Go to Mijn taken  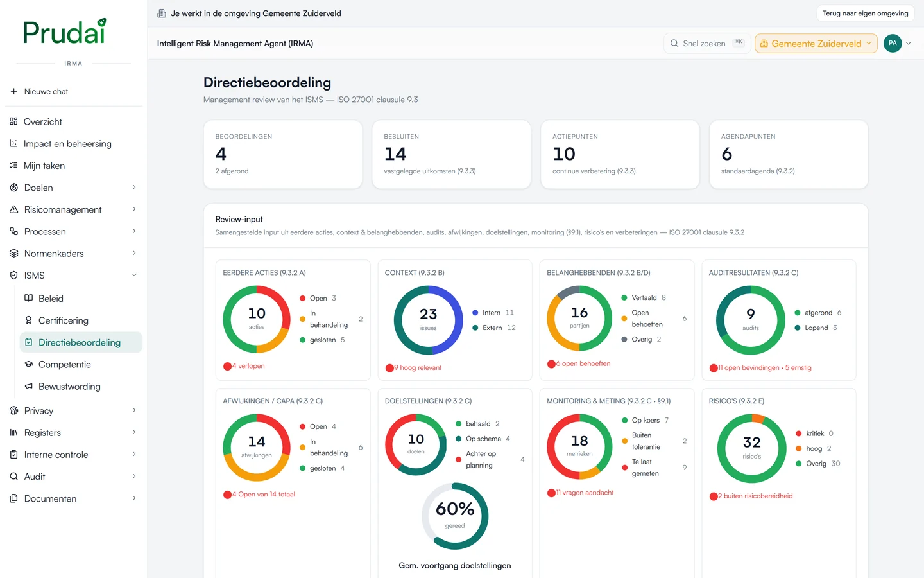tap(74, 165)
